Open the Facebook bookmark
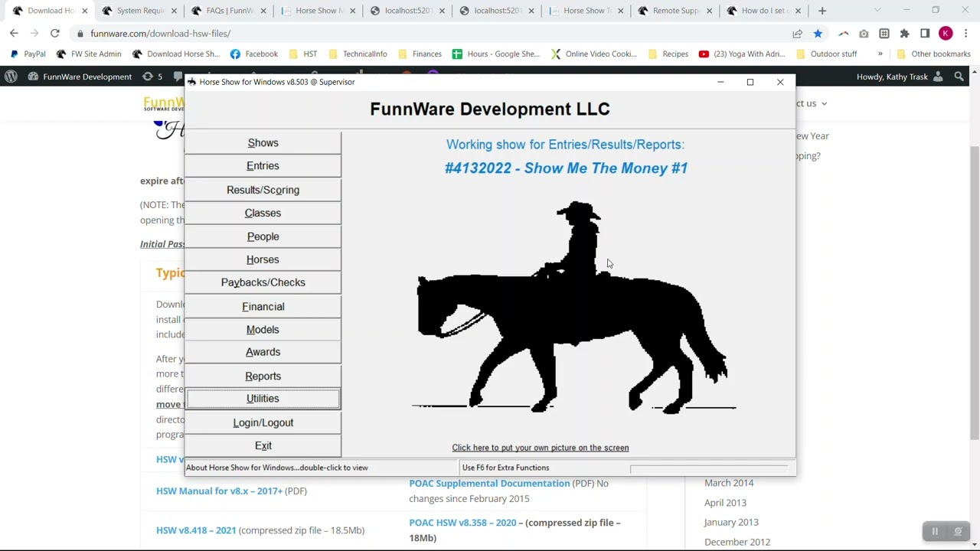980x551 pixels. coord(254,54)
